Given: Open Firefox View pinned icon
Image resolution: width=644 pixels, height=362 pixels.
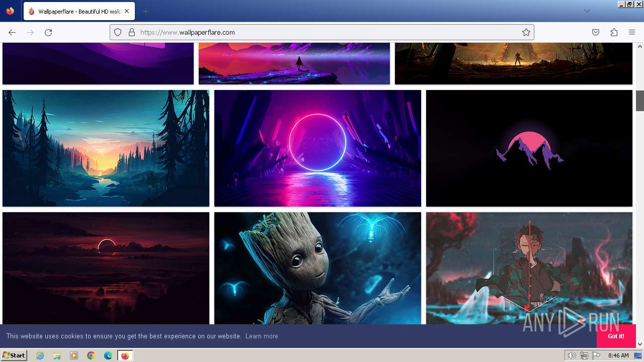Looking at the screenshot, I should coord(10,11).
